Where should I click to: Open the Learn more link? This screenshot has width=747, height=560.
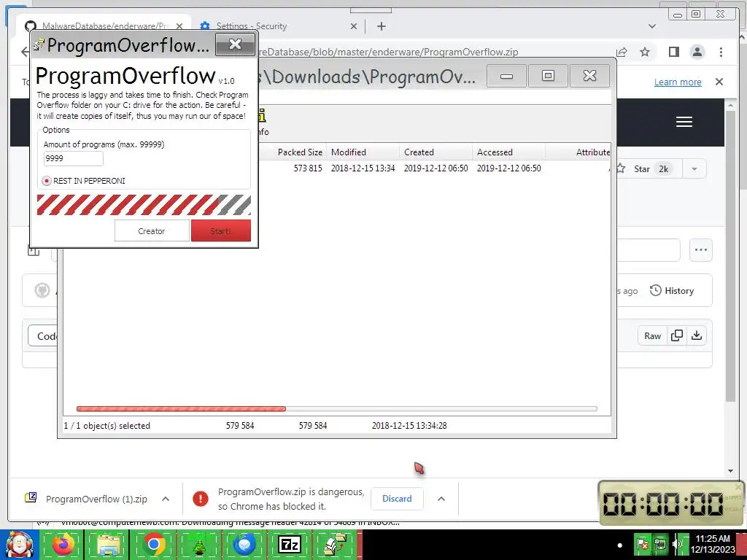tap(678, 82)
